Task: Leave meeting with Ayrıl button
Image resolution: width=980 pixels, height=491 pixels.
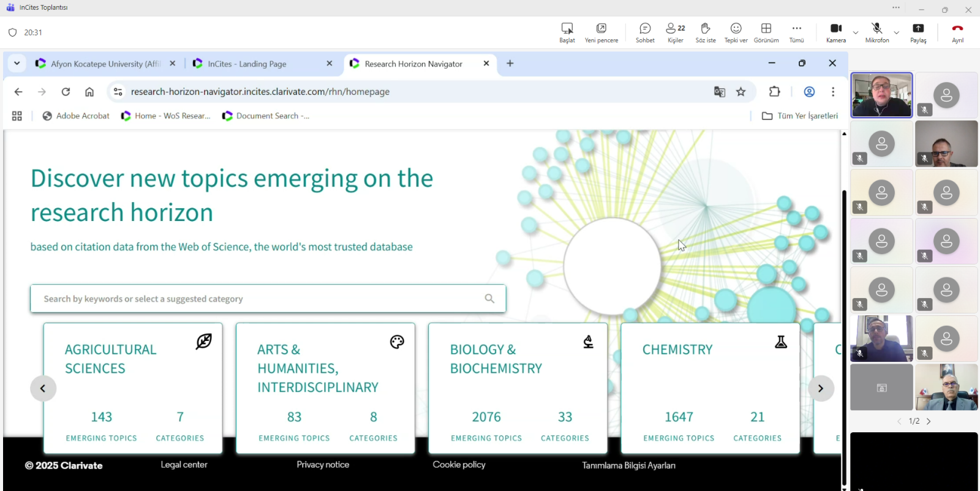Action: [957, 32]
